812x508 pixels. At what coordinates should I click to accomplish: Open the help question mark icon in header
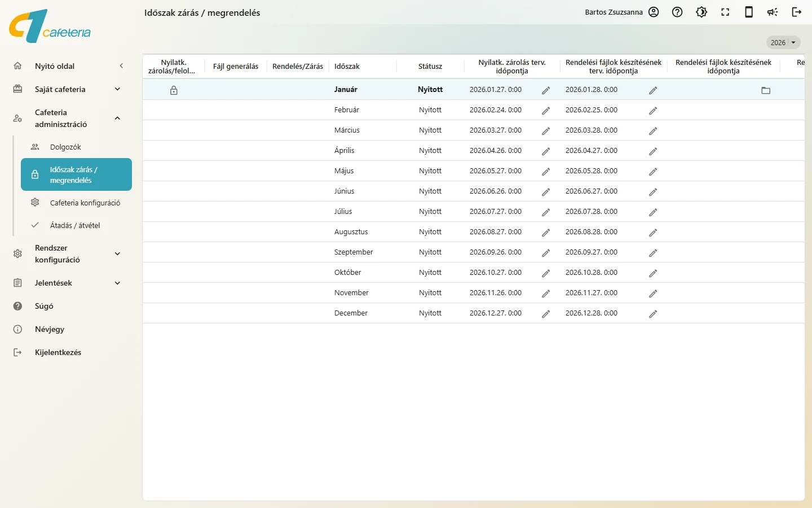click(x=677, y=12)
